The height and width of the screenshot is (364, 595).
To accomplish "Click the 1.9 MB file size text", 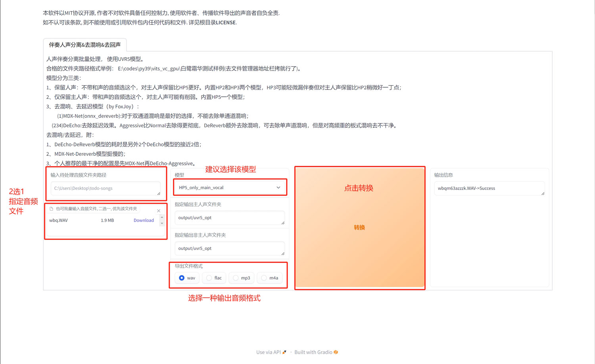I will [107, 220].
